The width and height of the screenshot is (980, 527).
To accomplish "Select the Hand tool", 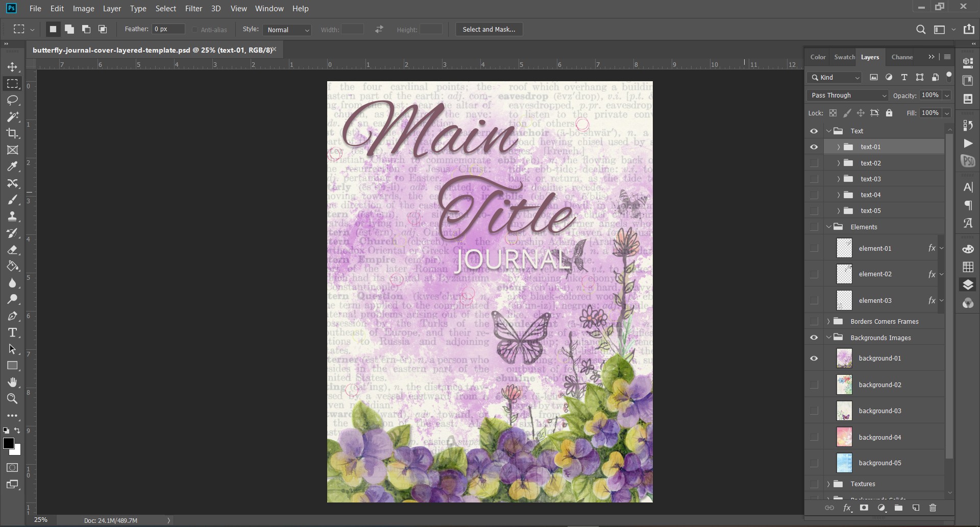I will (x=13, y=382).
